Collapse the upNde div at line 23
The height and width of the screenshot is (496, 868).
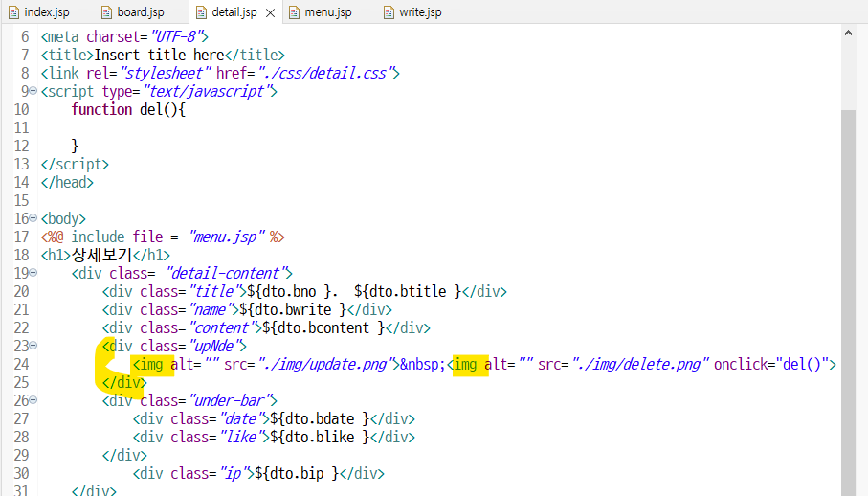coord(33,345)
